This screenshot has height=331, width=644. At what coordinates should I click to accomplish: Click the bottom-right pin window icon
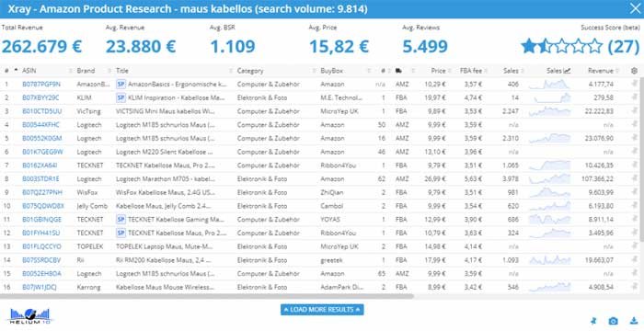tap(593, 321)
